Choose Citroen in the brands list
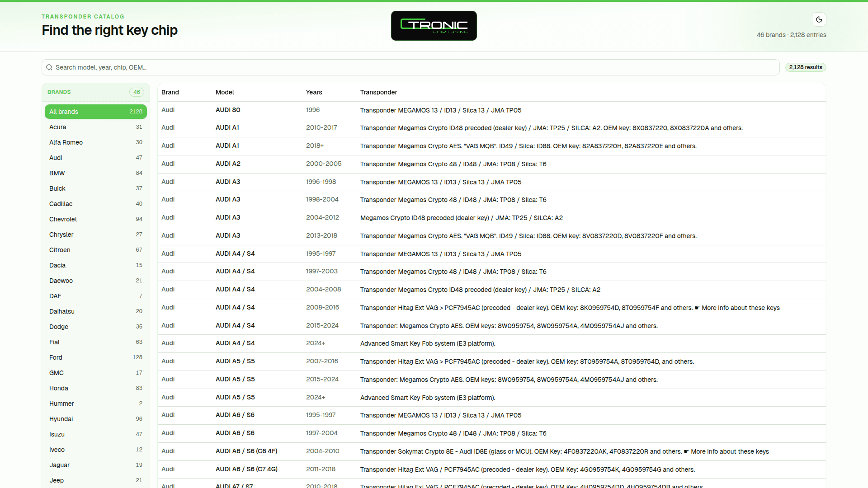 point(96,250)
